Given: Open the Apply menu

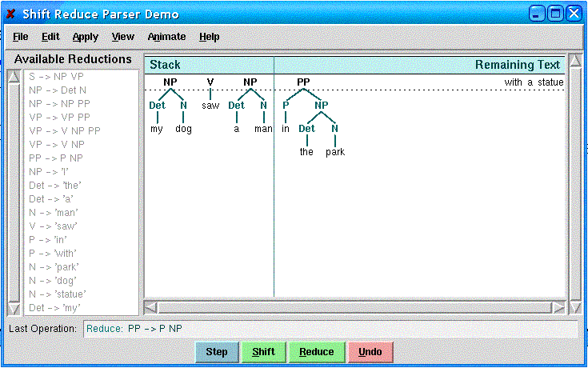Looking at the screenshot, I should tap(85, 37).
